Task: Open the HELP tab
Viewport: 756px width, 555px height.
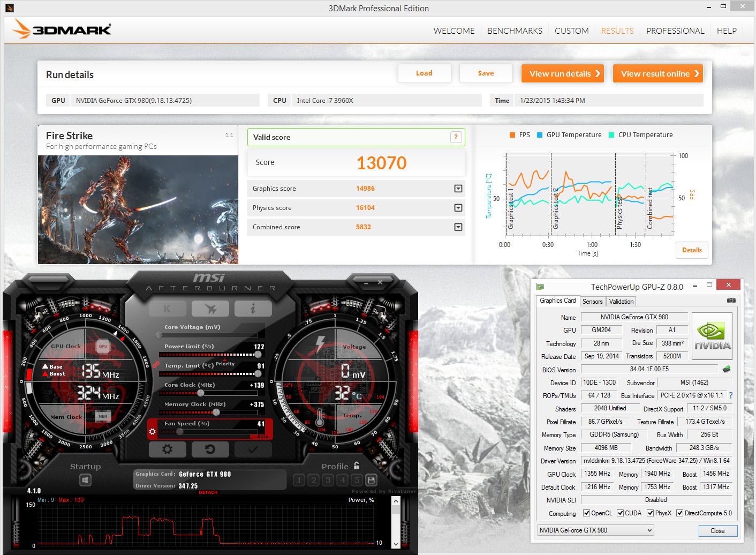Action: coord(727,31)
